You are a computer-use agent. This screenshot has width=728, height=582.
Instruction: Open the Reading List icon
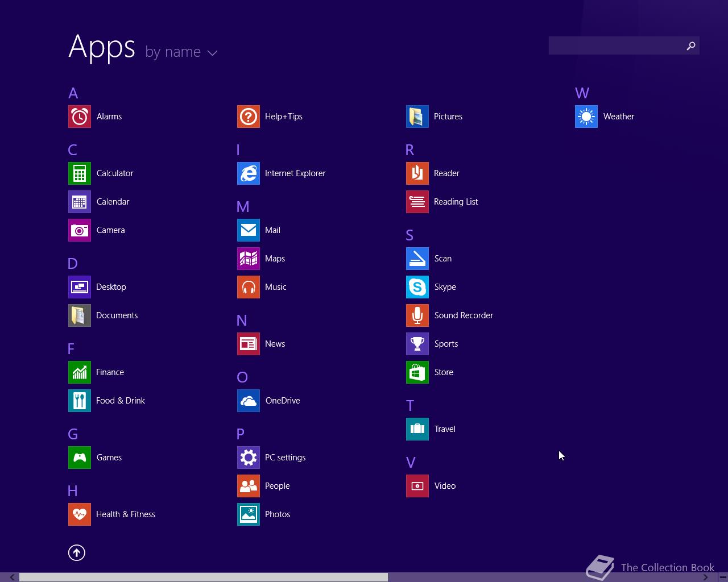coord(417,202)
